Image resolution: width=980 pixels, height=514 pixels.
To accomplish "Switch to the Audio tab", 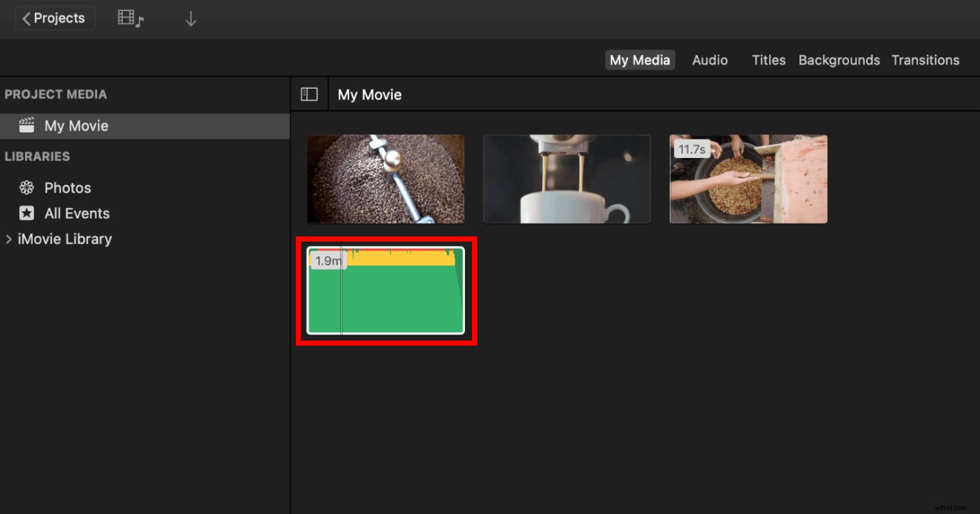I will click(709, 60).
